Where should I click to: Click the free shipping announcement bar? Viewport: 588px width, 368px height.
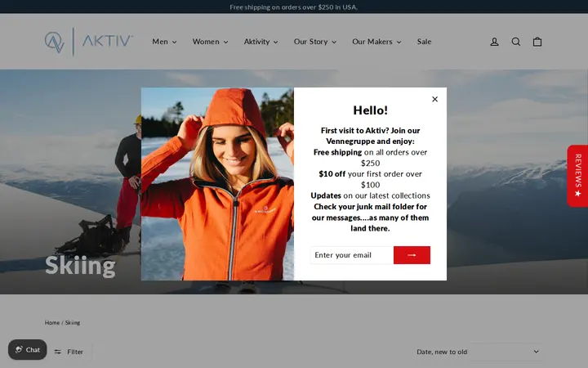(294, 7)
